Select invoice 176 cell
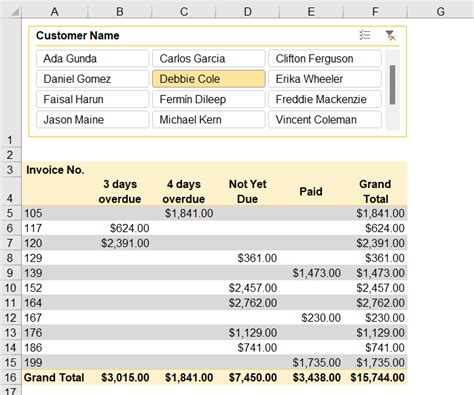Screen dimensions: 474x395 [55, 333]
